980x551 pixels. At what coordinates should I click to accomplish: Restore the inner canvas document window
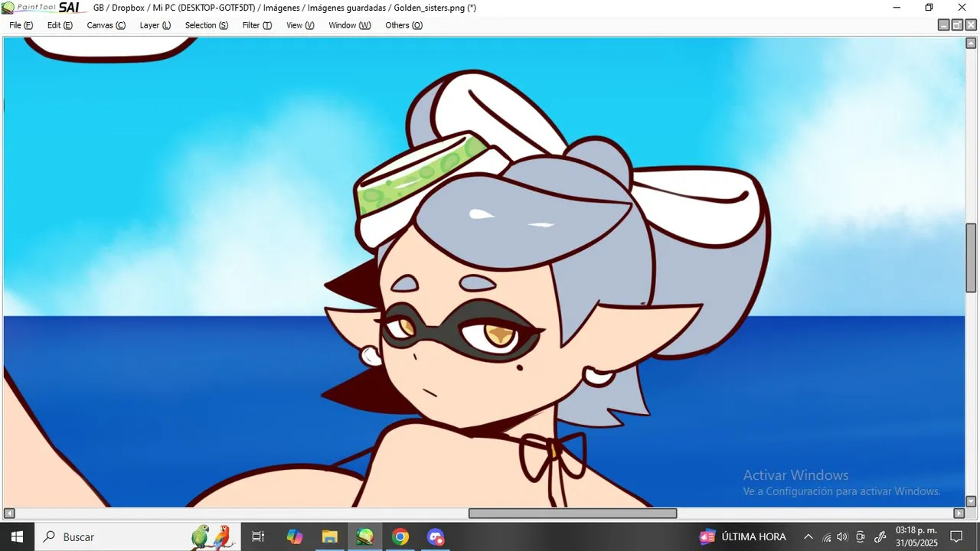[957, 25]
